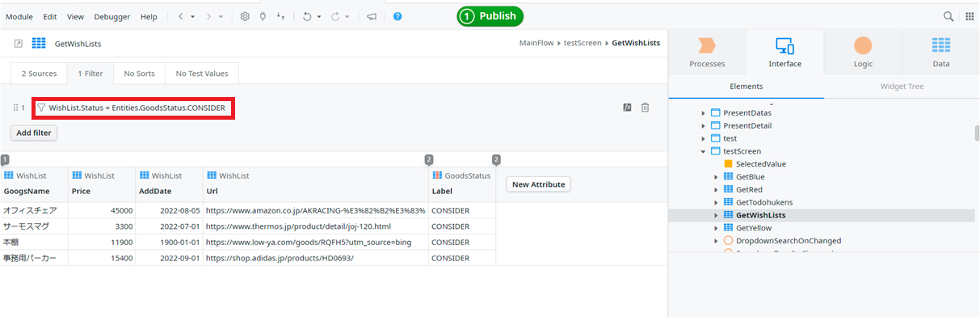Switch to the No Sorts tab
The image size is (980, 317).
click(139, 74)
